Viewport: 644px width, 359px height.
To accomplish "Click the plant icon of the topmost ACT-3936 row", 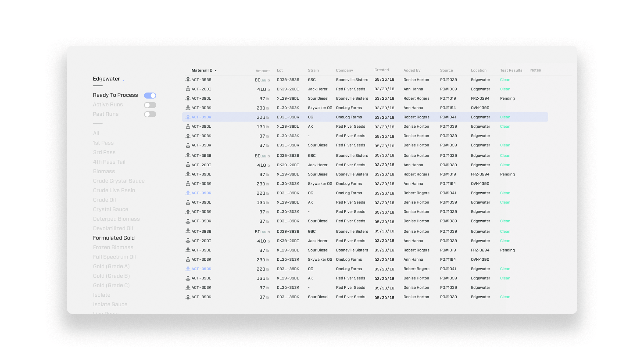I will (188, 80).
